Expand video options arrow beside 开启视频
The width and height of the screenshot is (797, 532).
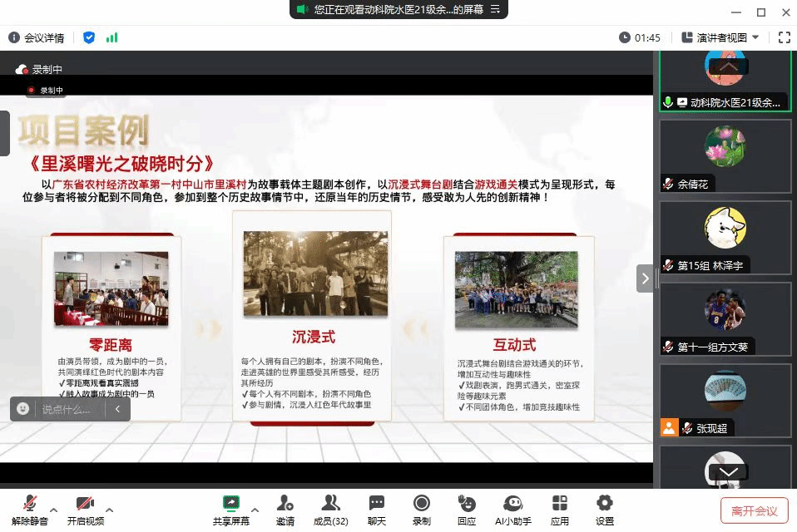point(109,510)
